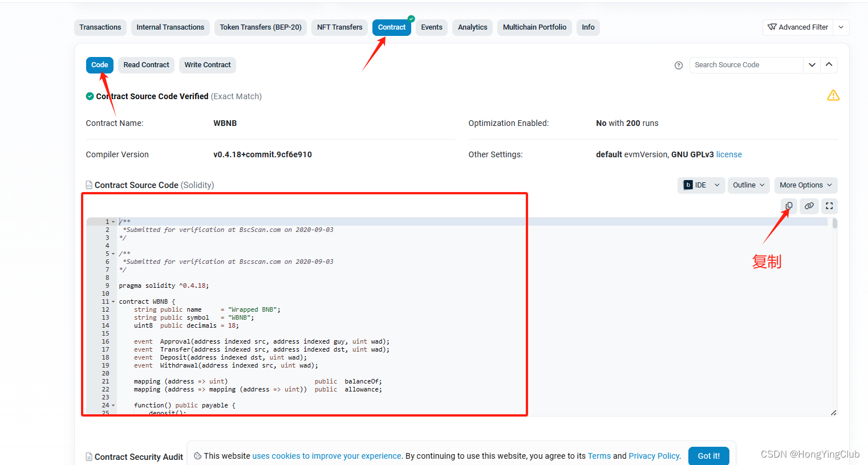Open the Info tab
Viewport: 868px width, 465px height.
588,27
